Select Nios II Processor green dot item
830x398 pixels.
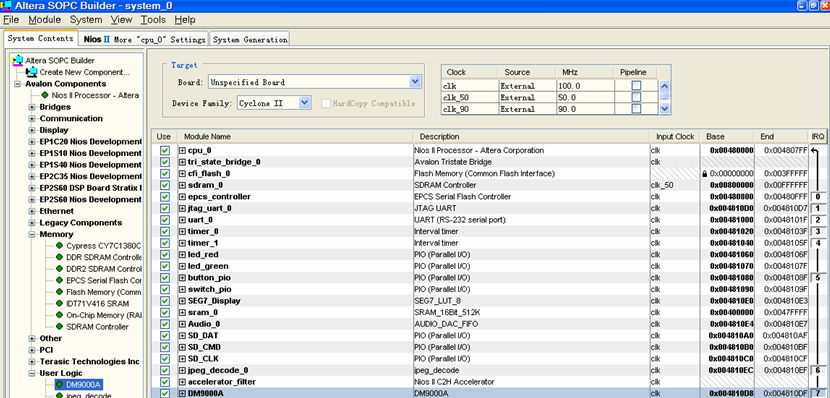(45, 95)
